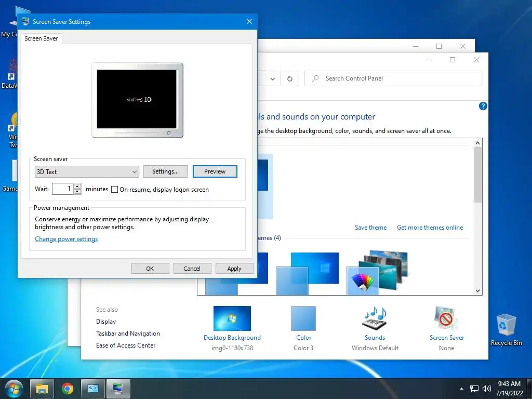Click the Search Control Panel field
Viewport: 532px width, 399px height.
tap(393, 78)
